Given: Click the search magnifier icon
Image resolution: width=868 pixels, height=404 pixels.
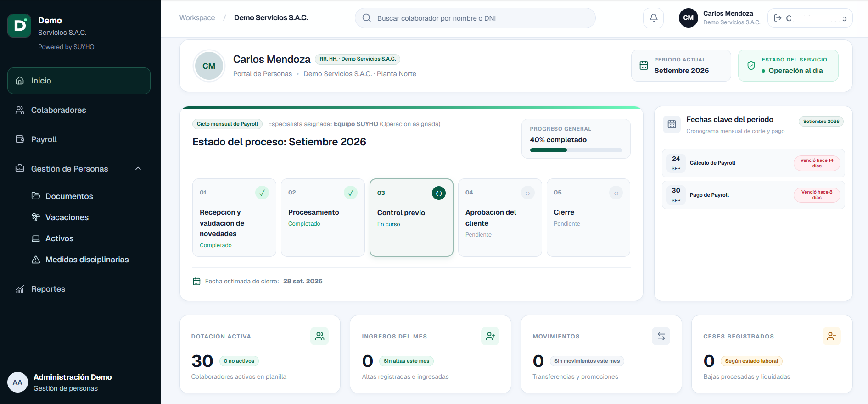Looking at the screenshot, I should (x=366, y=18).
